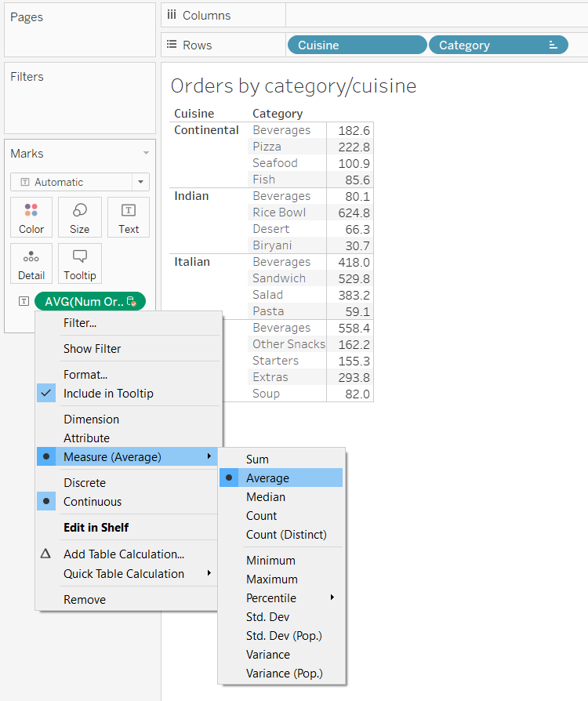
Task: Expand Measure (Average) submenu
Action: (127, 457)
